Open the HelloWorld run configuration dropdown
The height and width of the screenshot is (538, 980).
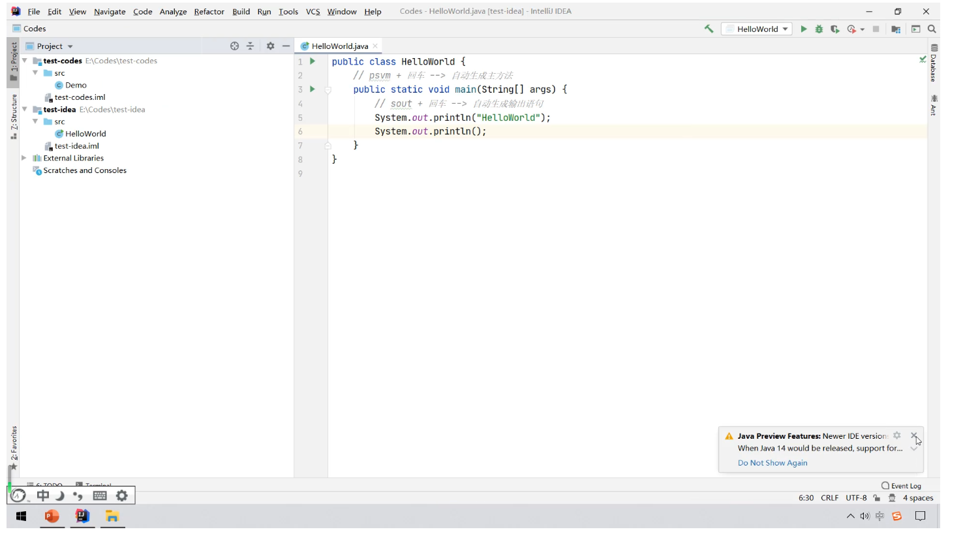pyautogui.click(x=757, y=29)
